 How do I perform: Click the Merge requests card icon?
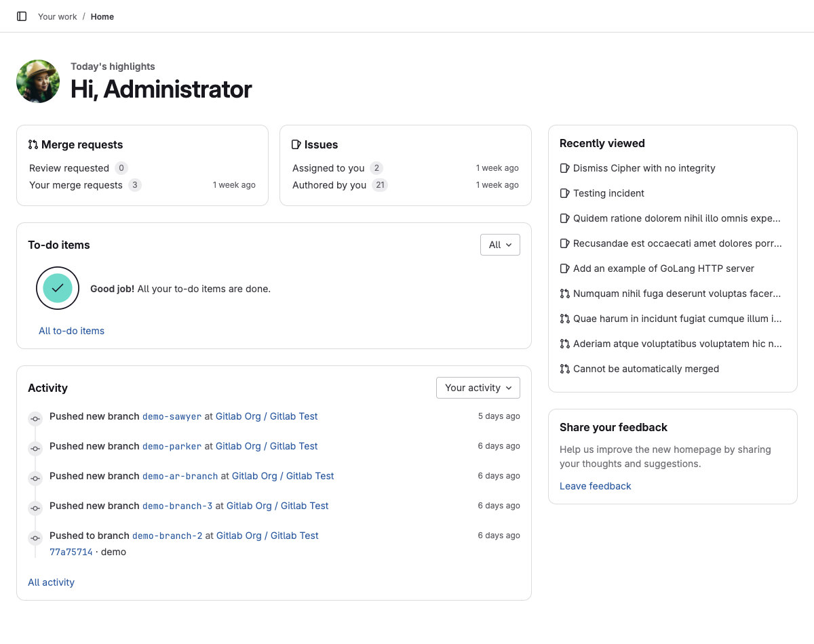click(x=33, y=144)
